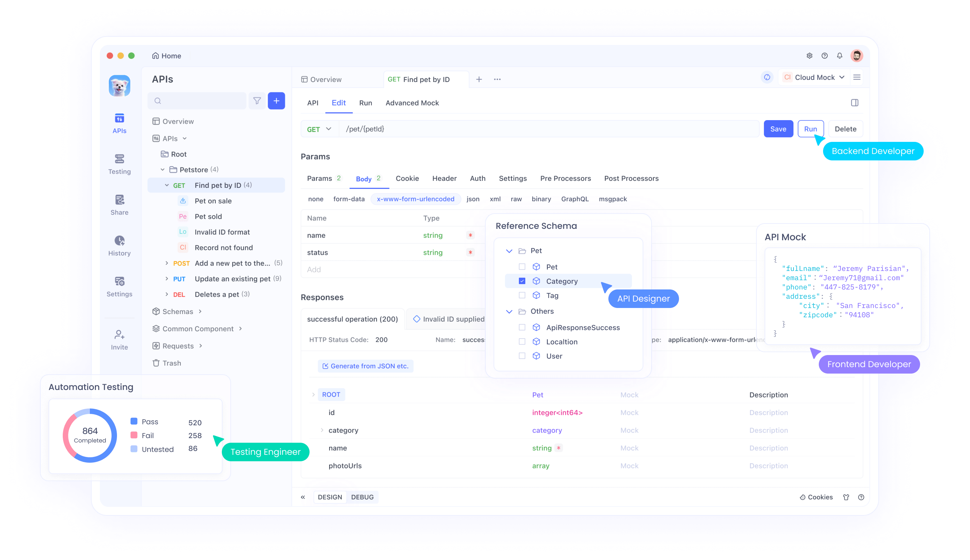The image size is (970, 560).
Task: Switch to the Run tab
Action: click(x=365, y=103)
